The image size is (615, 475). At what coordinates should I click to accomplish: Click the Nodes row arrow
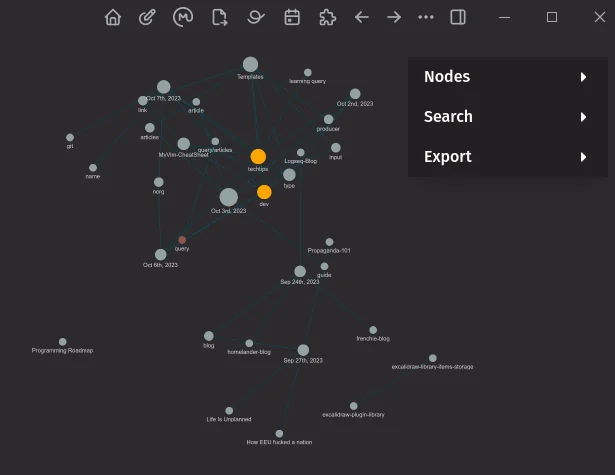tap(583, 77)
